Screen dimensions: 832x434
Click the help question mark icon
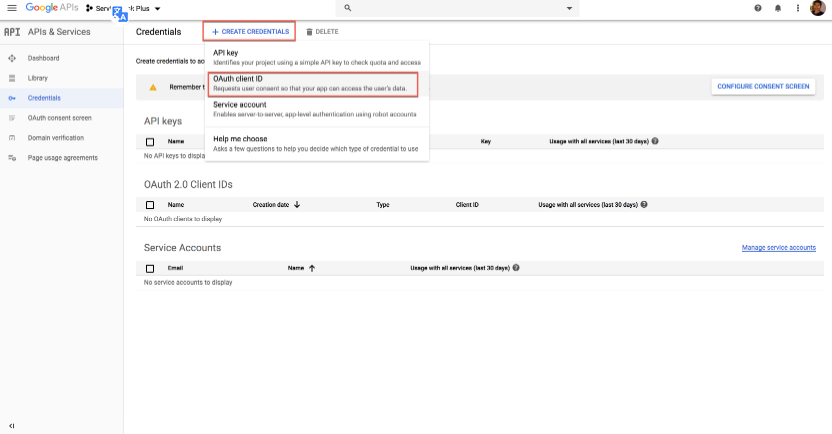click(757, 8)
